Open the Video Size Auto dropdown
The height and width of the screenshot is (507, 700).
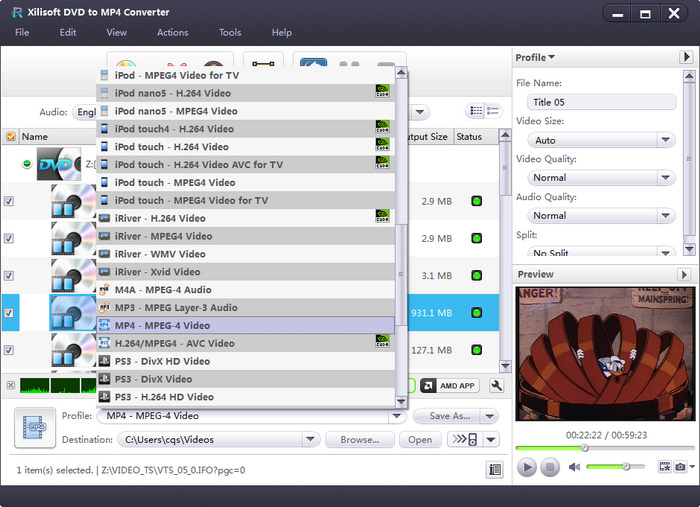click(x=665, y=140)
